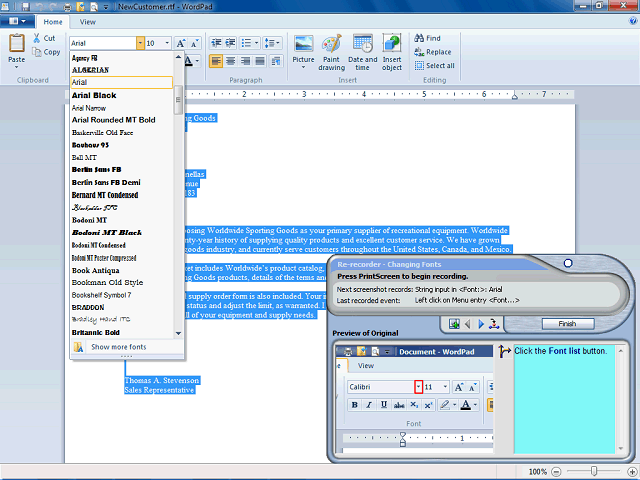Click Select all in Editing group

(x=434, y=65)
